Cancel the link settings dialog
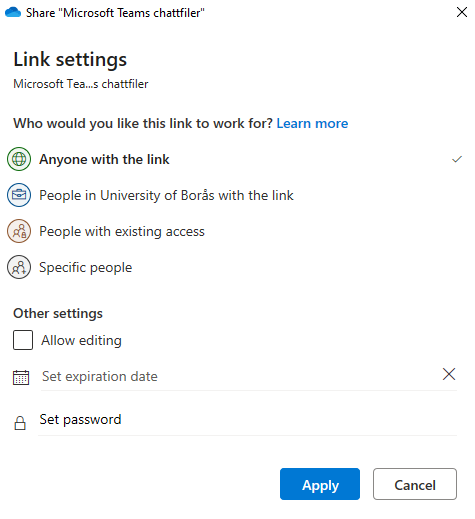Image resolution: width=475 pixels, height=519 pixels. coord(415,484)
